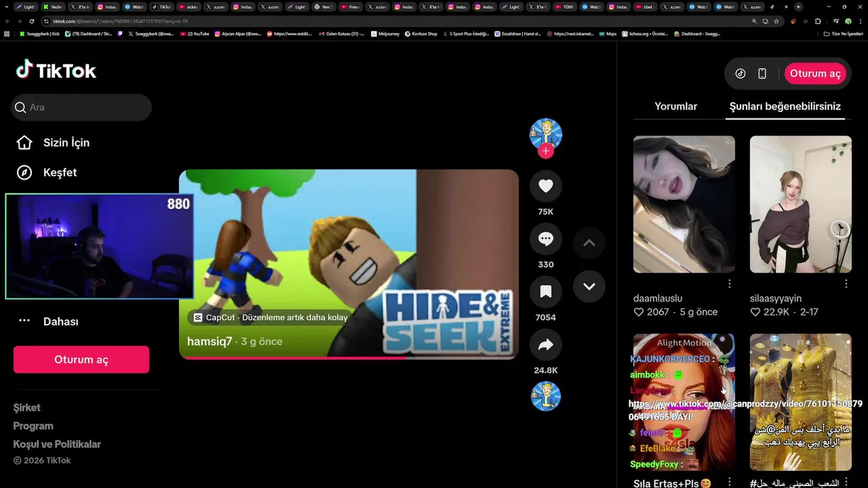Open the Excalidraw bookmark
Screen dimensions: 868x488
coord(517,33)
